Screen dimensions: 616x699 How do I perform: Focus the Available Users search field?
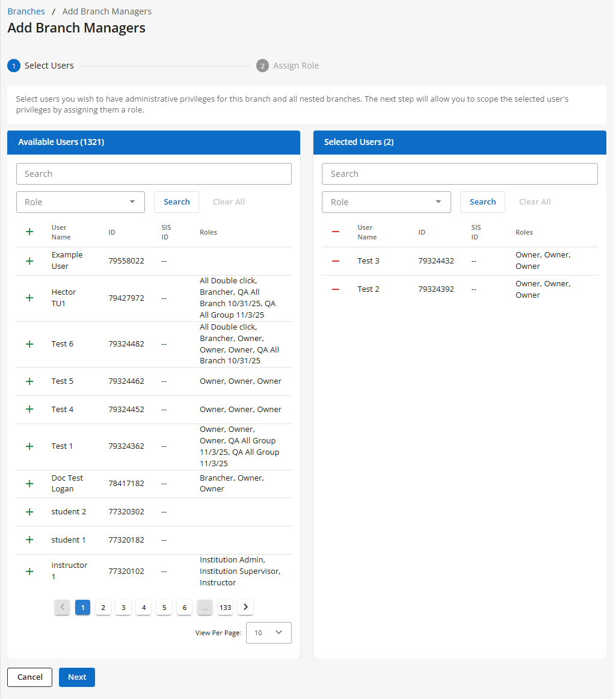click(154, 174)
